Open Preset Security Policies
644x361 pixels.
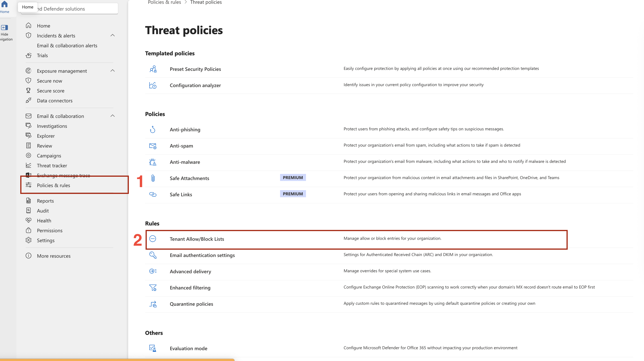(x=195, y=69)
